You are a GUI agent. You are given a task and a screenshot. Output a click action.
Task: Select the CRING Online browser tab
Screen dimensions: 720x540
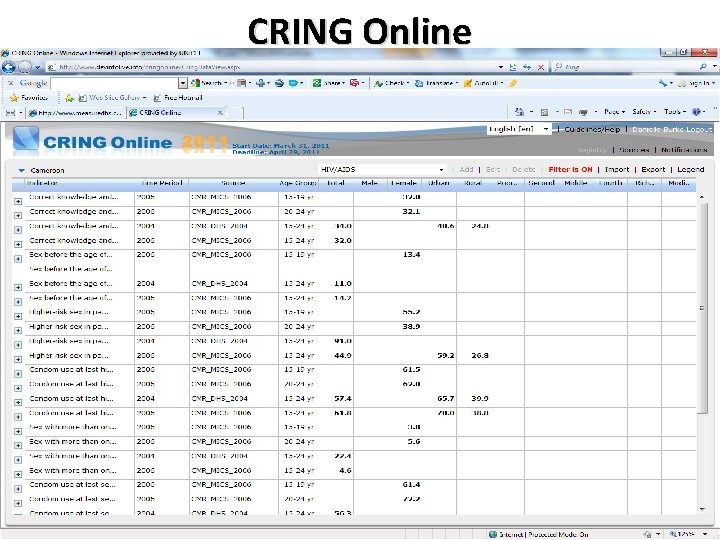coord(172,112)
